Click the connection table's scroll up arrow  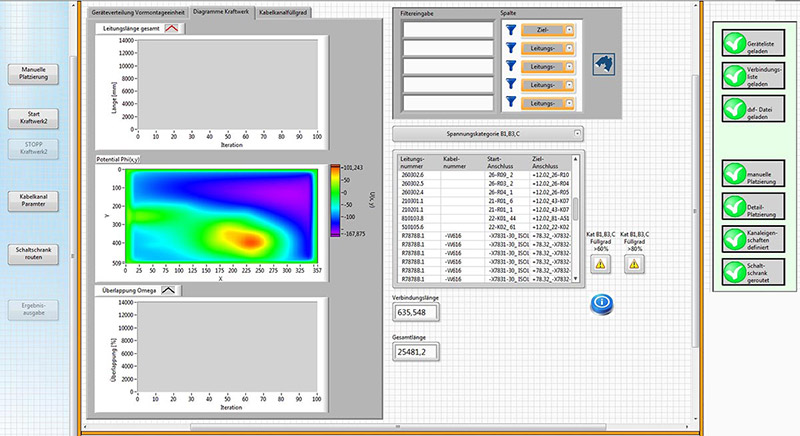pos(576,159)
